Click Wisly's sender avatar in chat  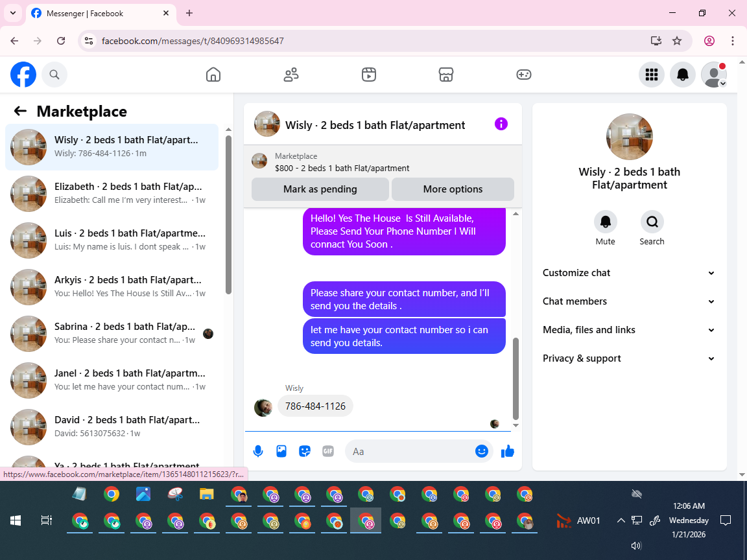coord(263,408)
